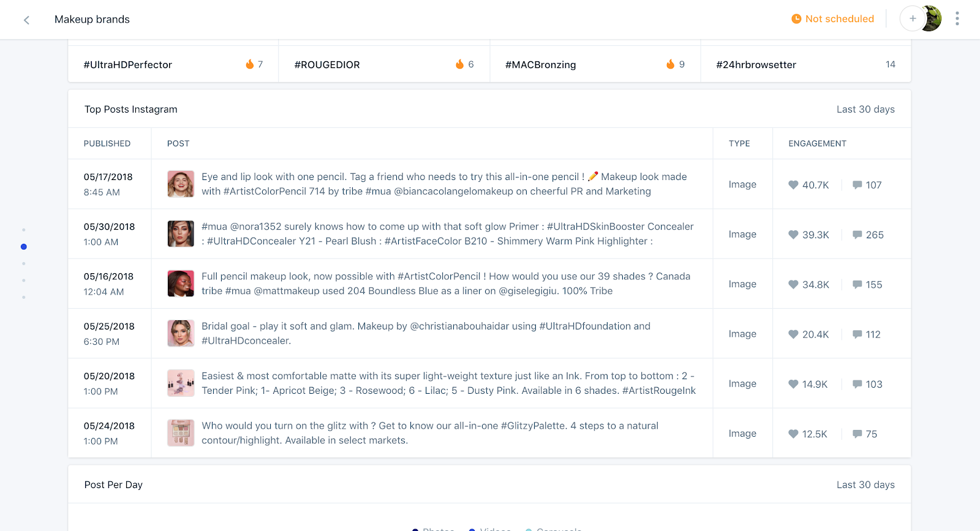Click the heart icon showing 12.5K likes
980x531 pixels.
(x=793, y=434)
